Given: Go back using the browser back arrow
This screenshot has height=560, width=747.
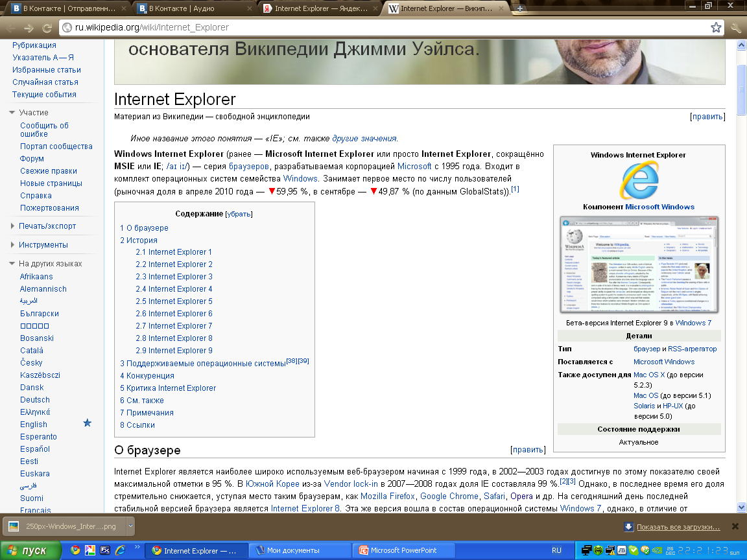Looking at the screenshot, I should click(10, 28).
